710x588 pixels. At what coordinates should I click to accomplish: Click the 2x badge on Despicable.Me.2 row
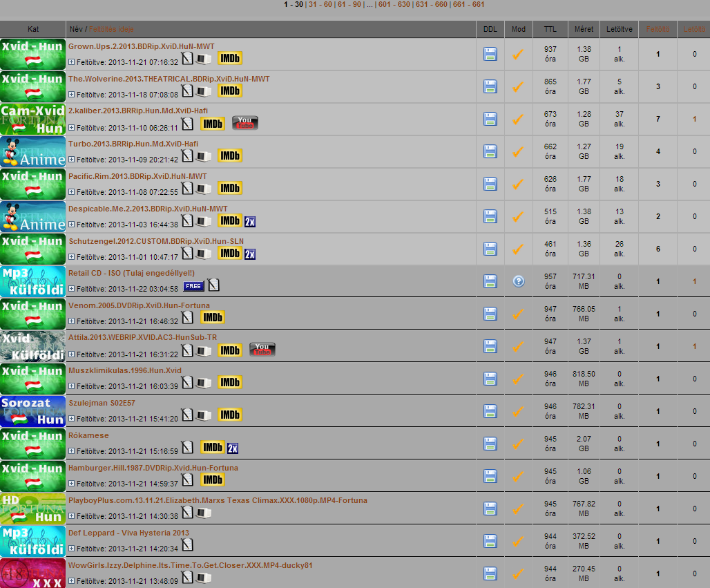tap(250, 222)
